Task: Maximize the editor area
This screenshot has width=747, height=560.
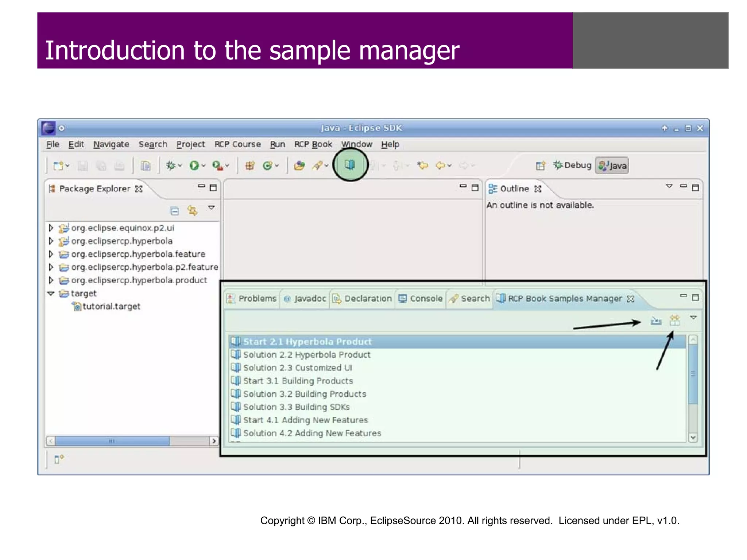Action: [475, 187]
